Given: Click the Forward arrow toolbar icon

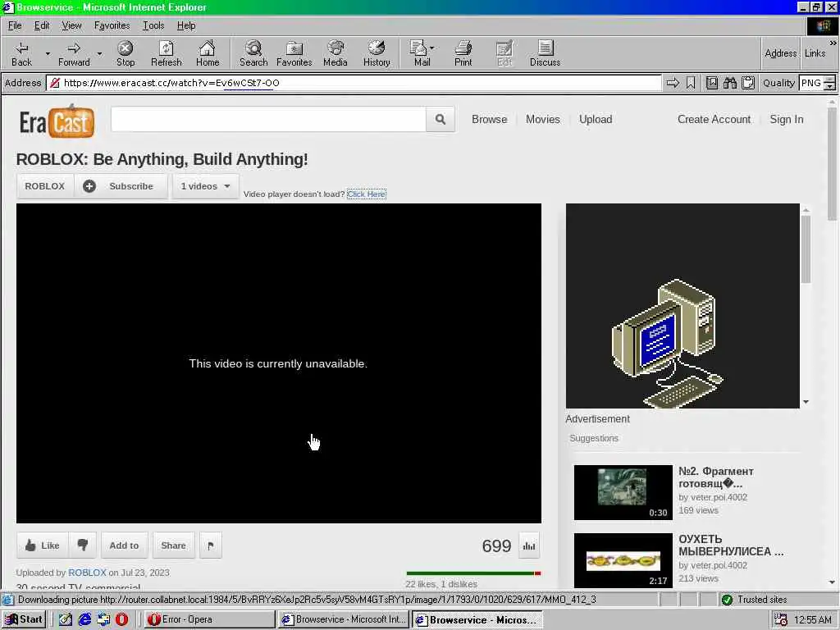Looking at the screenshot, I should pos(74,53).
